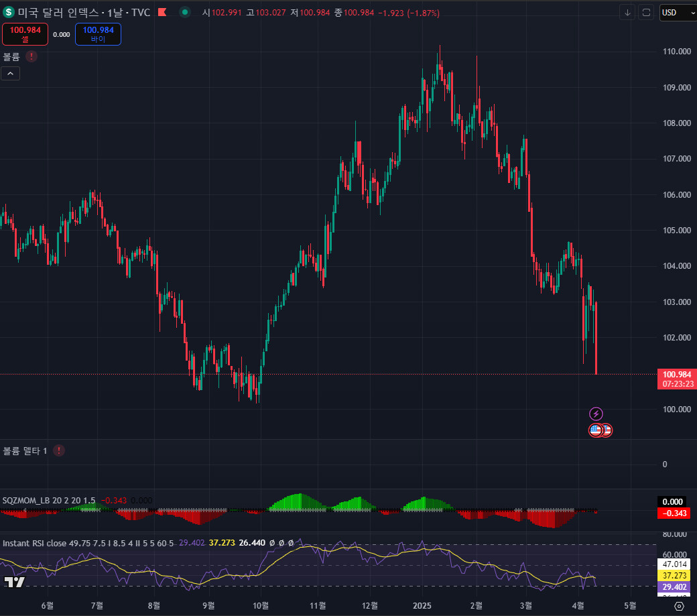Click the 볼륨 델타 1 indicator name
The width and height of the screenshot is (697, 616).
(x=25, y=450)
